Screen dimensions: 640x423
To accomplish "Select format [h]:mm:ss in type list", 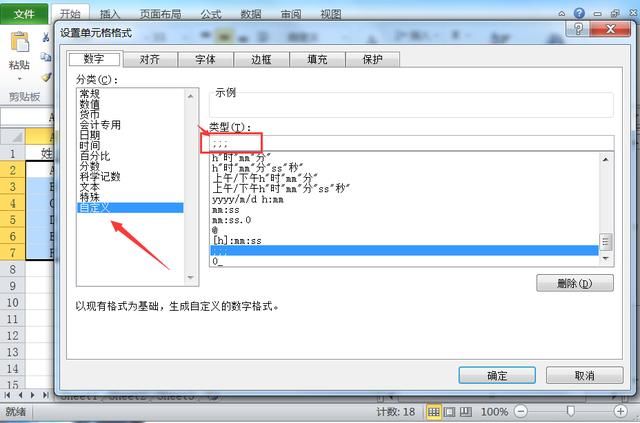I will point(404,240).
